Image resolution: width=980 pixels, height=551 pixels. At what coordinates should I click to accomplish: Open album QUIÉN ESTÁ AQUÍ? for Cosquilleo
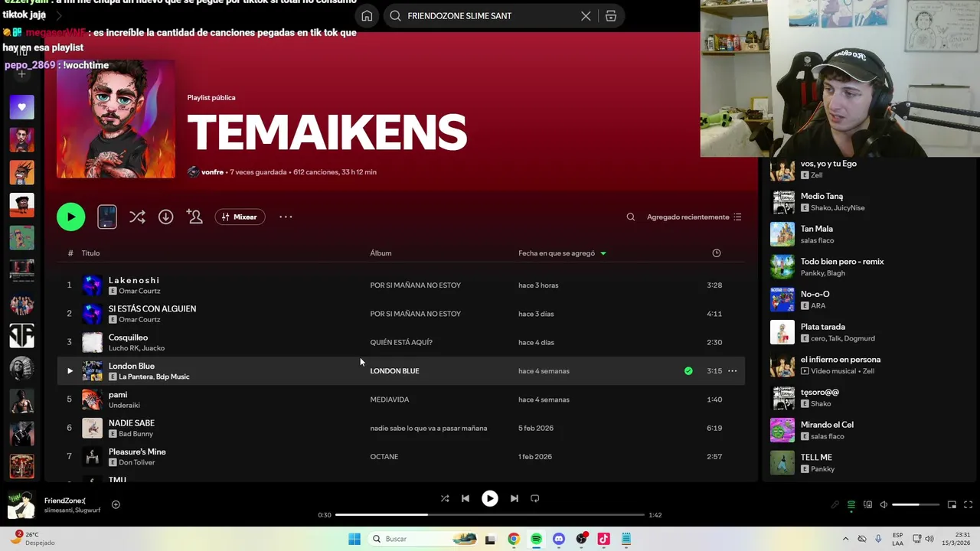coord(401,342)
